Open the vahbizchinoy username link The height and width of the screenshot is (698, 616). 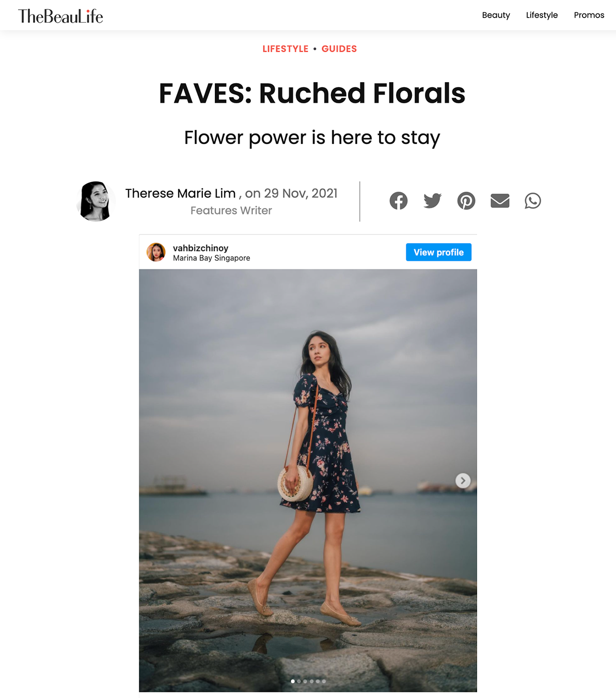[200, 248]
